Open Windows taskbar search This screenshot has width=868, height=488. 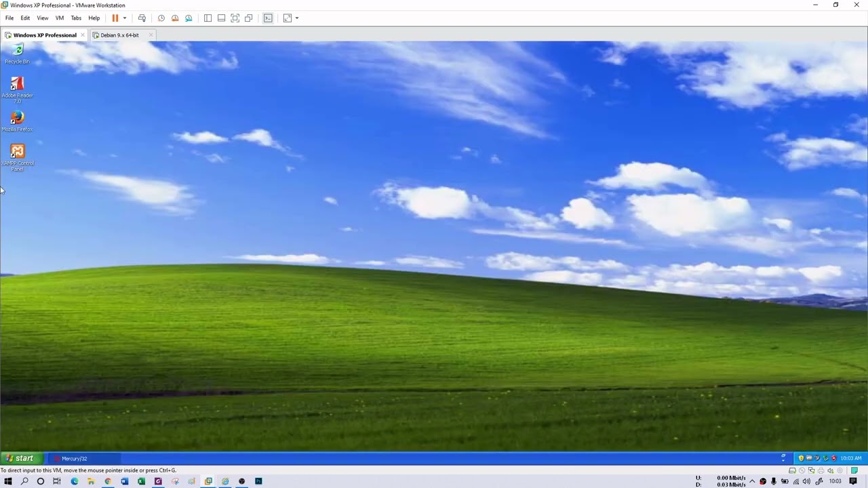(24, 481)
